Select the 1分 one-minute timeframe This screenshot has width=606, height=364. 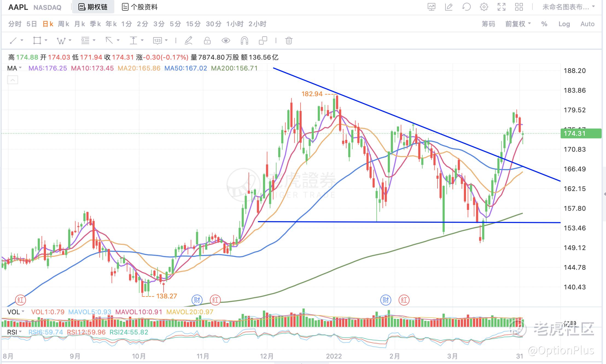tap(127, 24)
